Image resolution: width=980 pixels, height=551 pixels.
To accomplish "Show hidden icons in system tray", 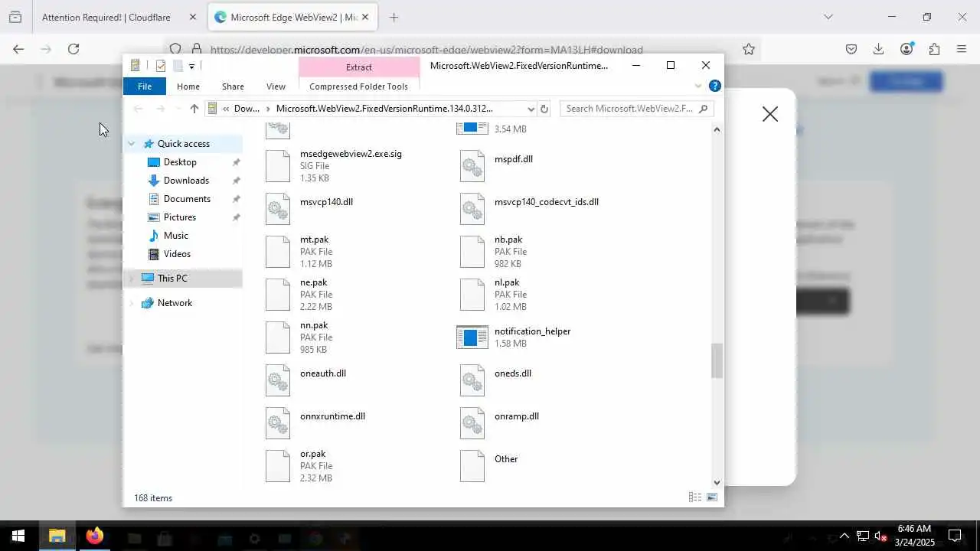I will pyautogui.click(x=844, y=536).
